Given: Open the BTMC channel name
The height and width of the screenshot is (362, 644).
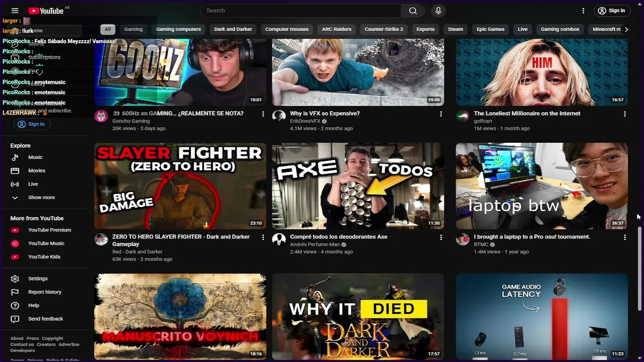Looking at the screenshot, I should pos(481,244).
